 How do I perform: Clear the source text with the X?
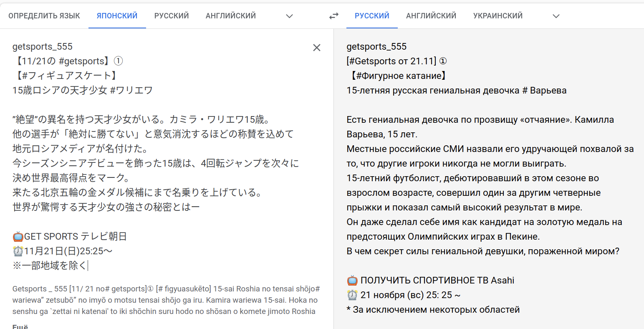point(317,48)
